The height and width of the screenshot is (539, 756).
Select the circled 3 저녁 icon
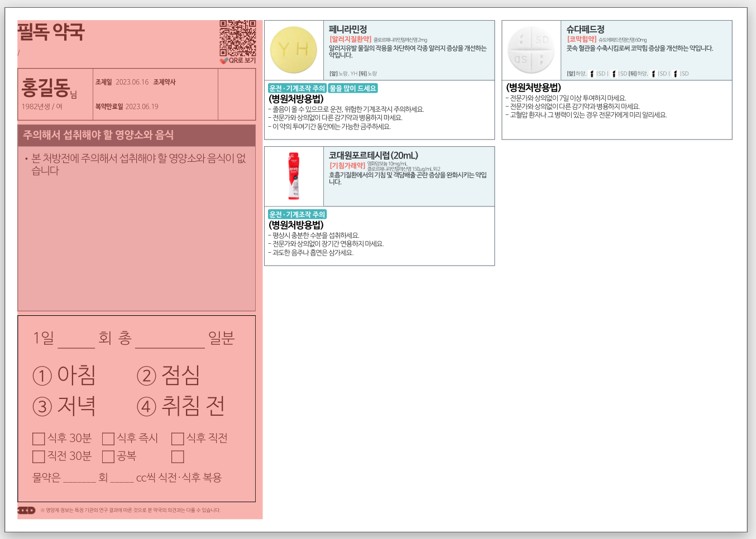point(42,407)
